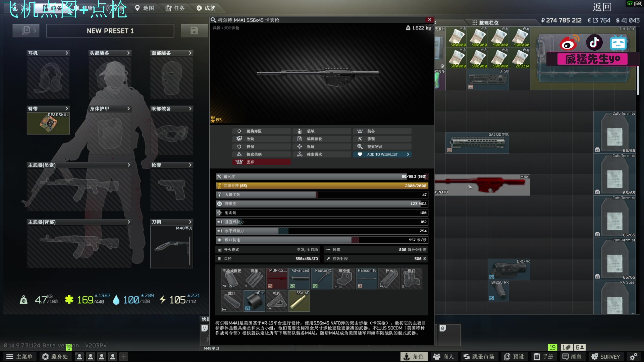Image resolution: width=644 pixels, height=362 pixels.
Task: Open 改装 weapon modding option
Action: [261, 139]
